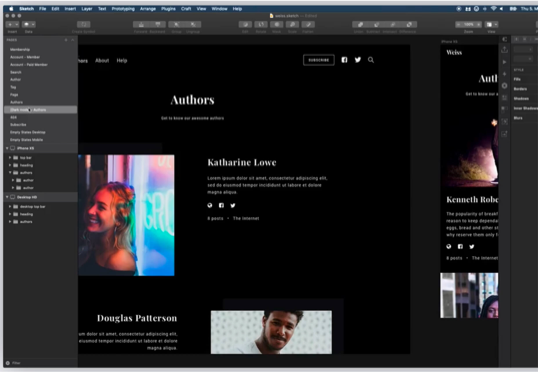Image resolution: width=538 pixels, height=372 pixels.
Task: Collapse the iPhone XS artboard
Action: 7,148
